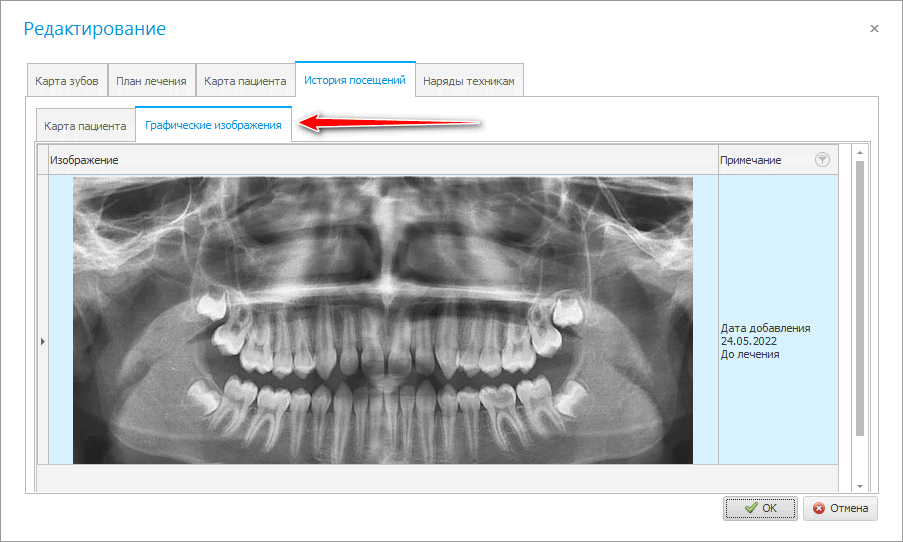Open the top-level Карта пациента tab
Viewport: 903px width, 542px height.
pyautogui.click(x=245, y=81)
